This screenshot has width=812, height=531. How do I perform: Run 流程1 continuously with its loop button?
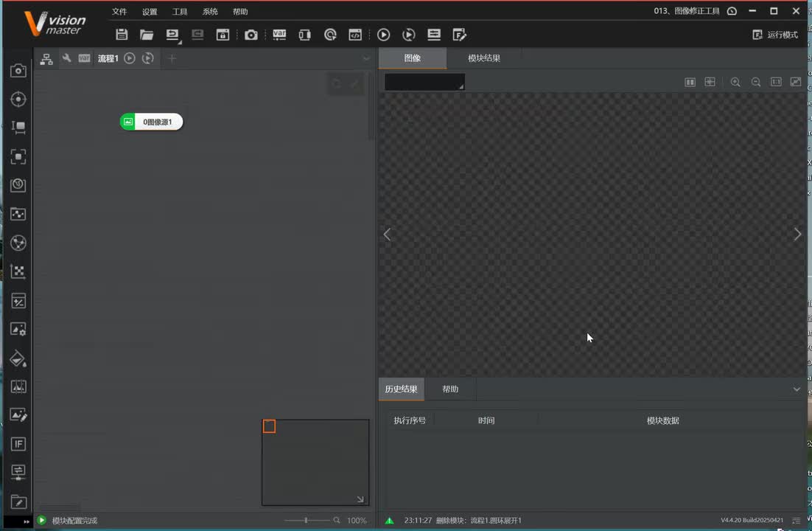click(147, 58)
